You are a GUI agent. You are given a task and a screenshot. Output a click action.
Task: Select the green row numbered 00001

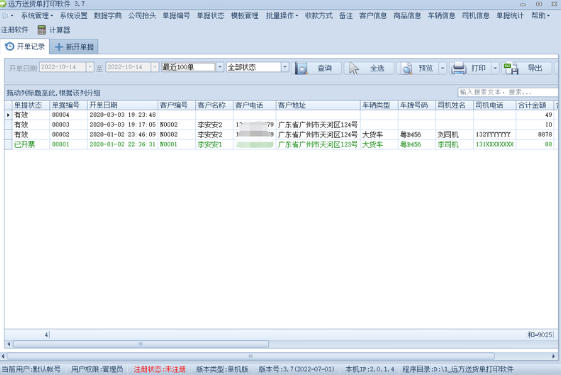point(281,145)
